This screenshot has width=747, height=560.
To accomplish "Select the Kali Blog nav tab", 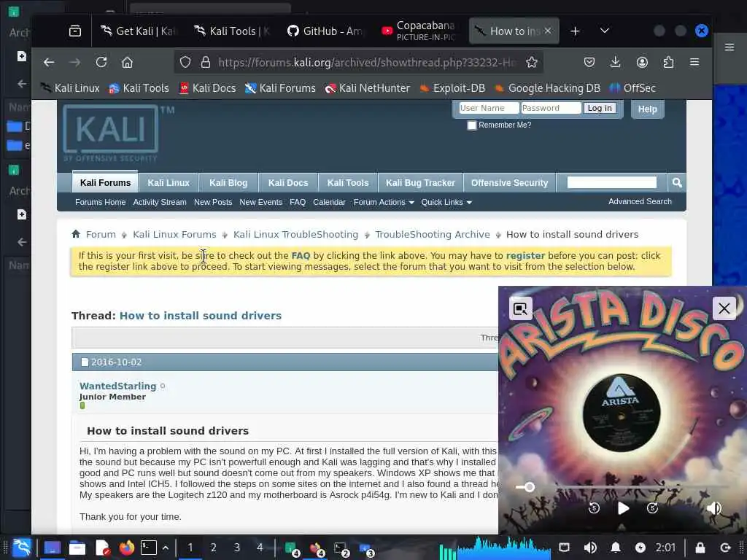I will (x=228, y=183).
